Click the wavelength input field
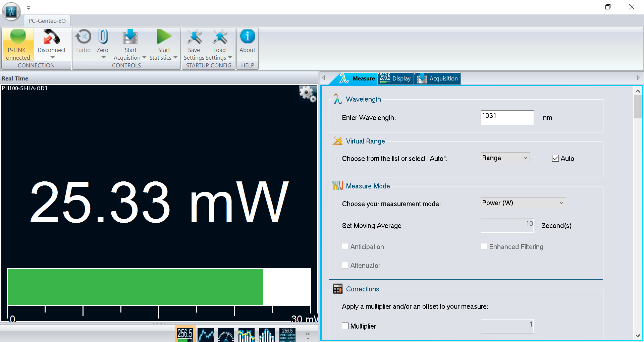The image size is (644, 342). [507, 118]
